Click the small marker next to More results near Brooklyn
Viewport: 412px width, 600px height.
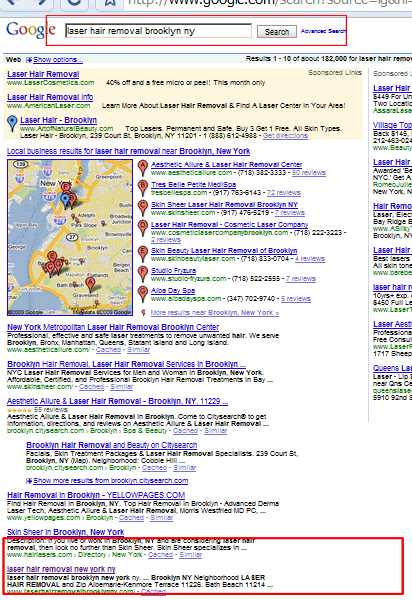pyautogui.click(x=143, y=313)
